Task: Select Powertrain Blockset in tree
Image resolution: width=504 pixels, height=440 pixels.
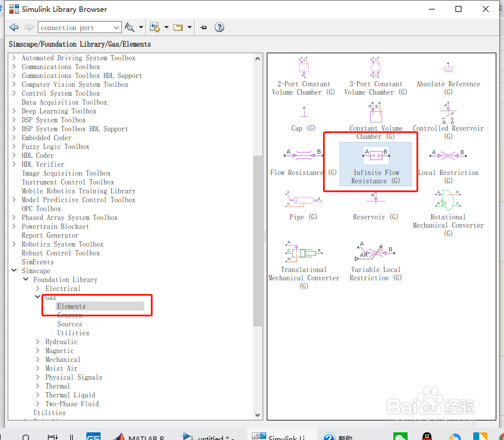Action: coord(55,227)
